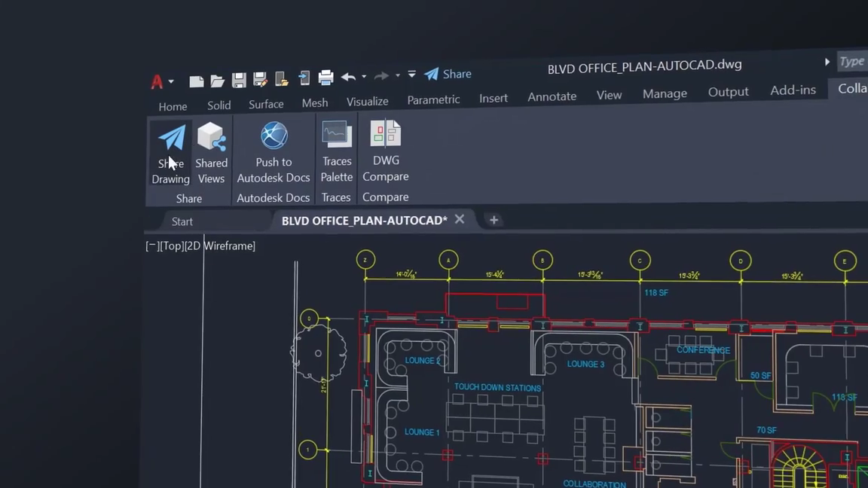This screenshot has height=488, width=868.
Task: Click the Type a keyword search field
Action: pyautogui.click(x=852, y=62)
